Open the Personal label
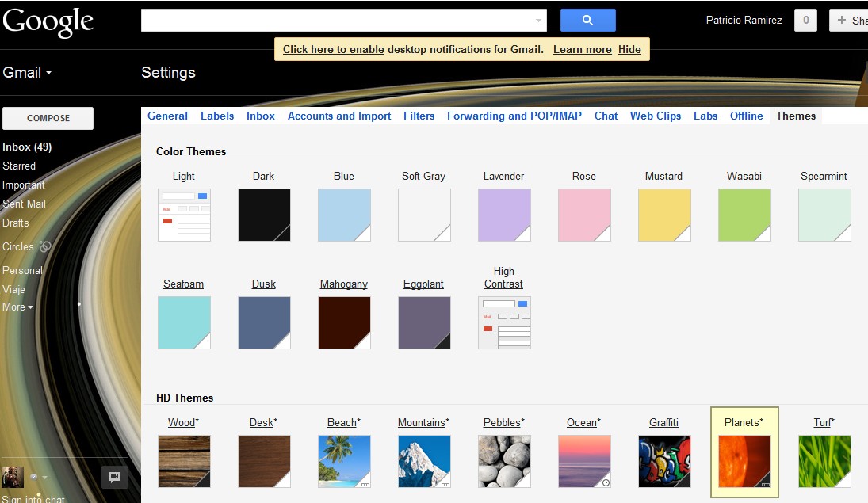 (22, 270)
